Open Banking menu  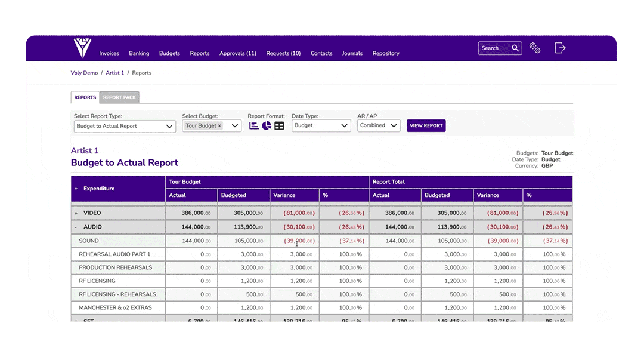pos(139,54)
